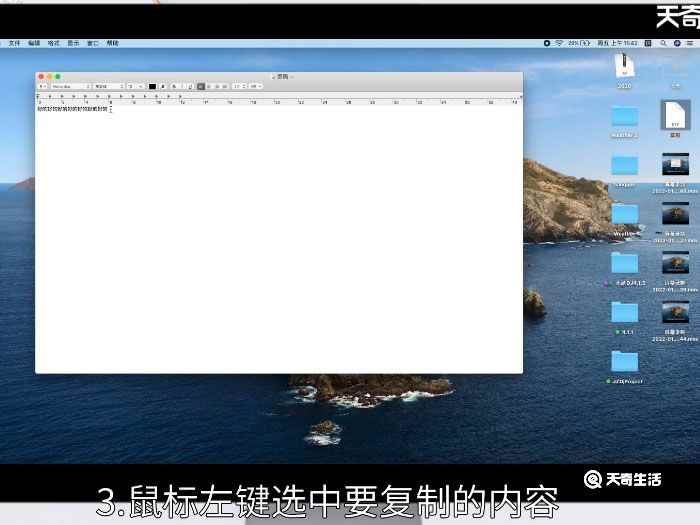Open Spotlight search from the menu bar
Screen dimensions: 700x525
pos(663,43)
